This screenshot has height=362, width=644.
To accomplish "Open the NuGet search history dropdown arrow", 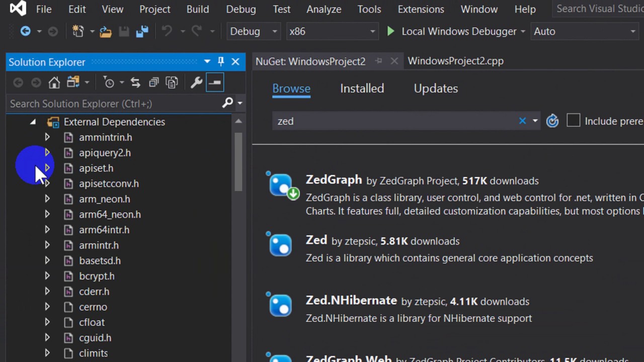I will pyautogui.click(x=535, y=121).
